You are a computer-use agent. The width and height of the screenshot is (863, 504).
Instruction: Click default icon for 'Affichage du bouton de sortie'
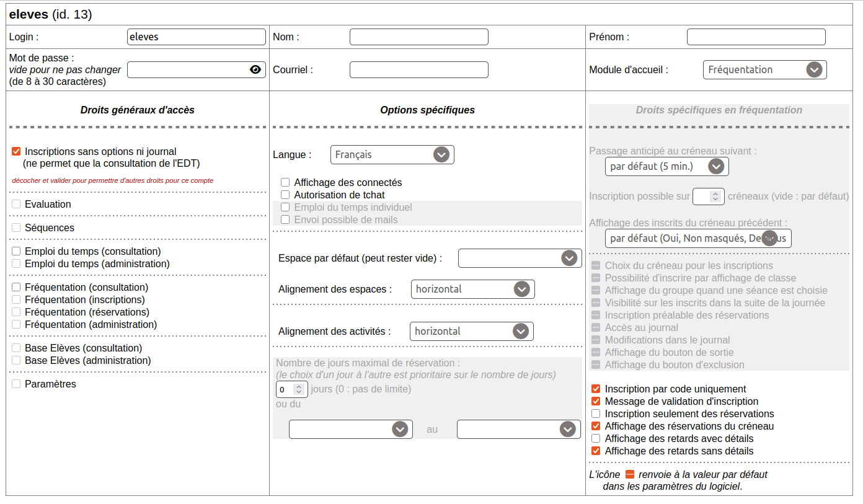[596, 353]
